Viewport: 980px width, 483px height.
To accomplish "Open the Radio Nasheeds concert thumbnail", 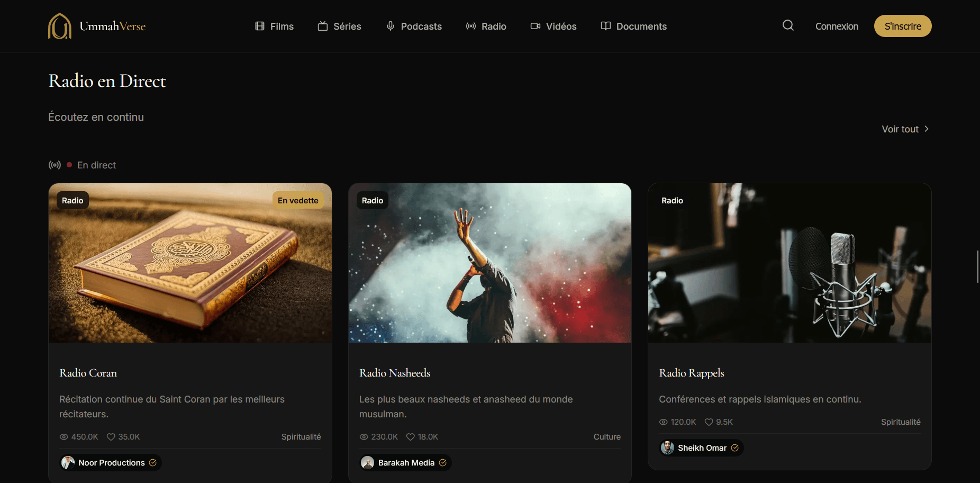I will (489, 263).
